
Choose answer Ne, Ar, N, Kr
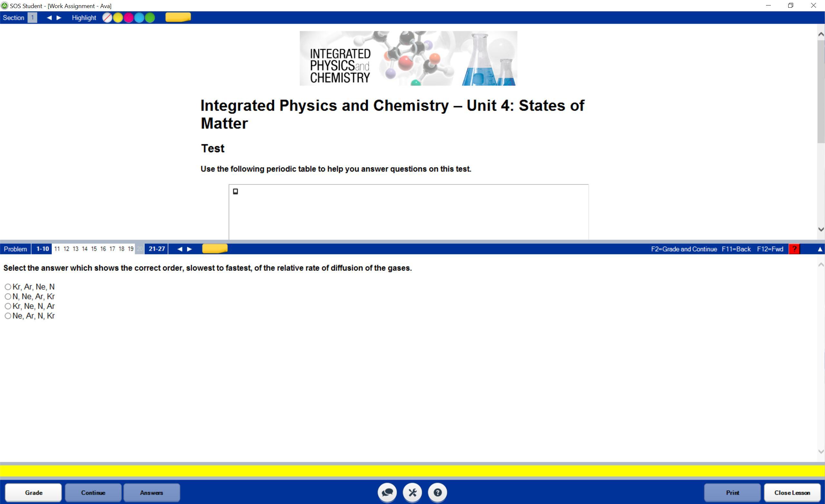(x=8, y=316)
